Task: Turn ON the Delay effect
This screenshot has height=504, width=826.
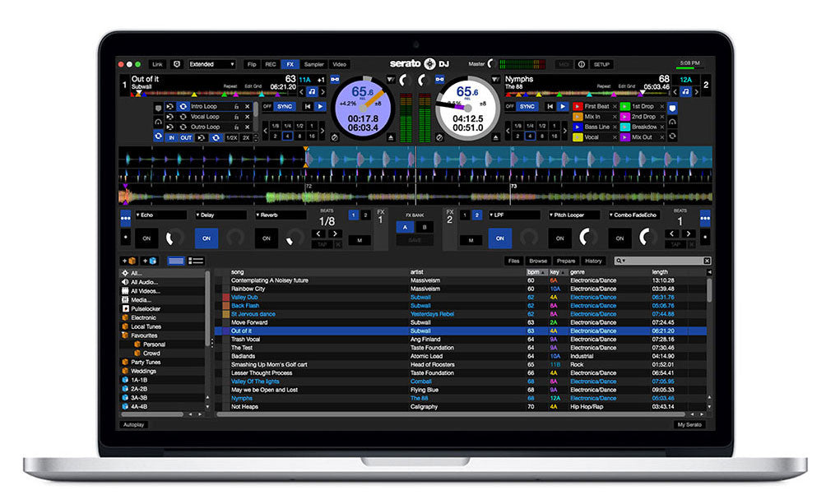Action: pos(206,238)
